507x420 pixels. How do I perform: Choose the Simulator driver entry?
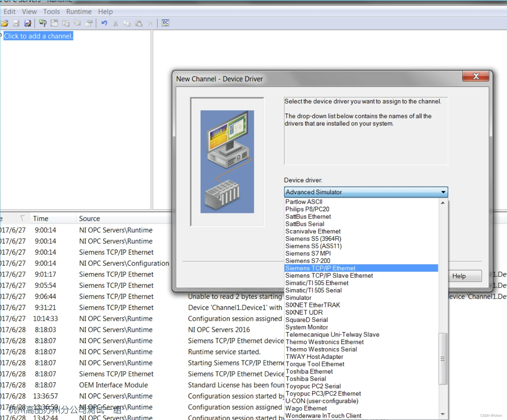click(x=361, y=297)
